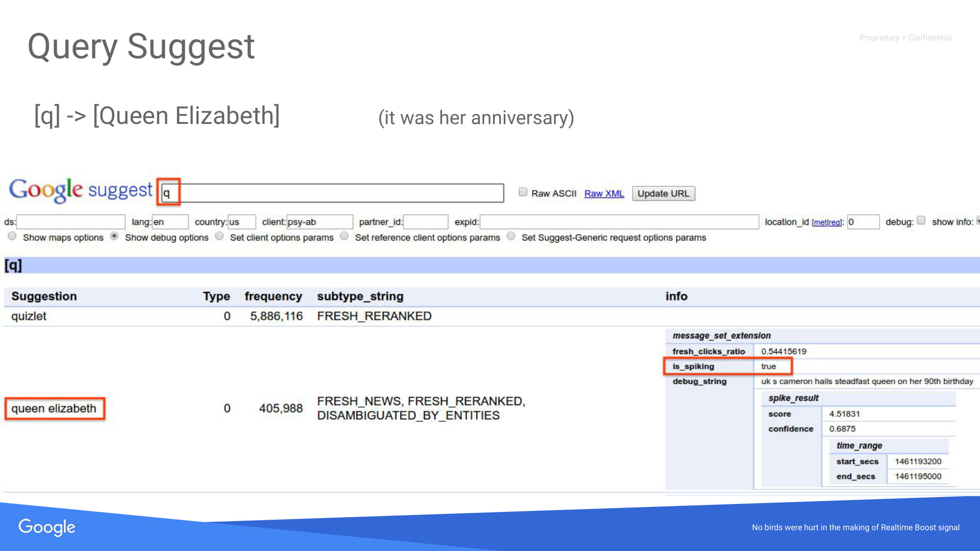Click the Suggestion column header
This screenshot has width=980, height=551.
coord(44,296)
